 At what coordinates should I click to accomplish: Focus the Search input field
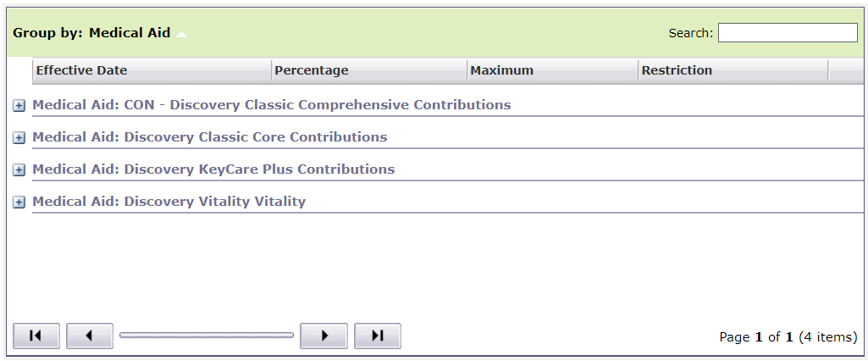tap(788, 33)
